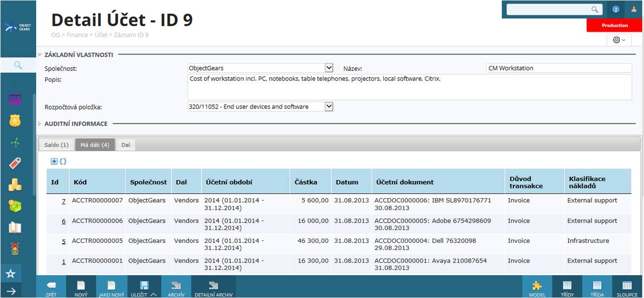644x298 pixels.
Task: Open the purple picture module icon
Action: (x=15, y=100)
